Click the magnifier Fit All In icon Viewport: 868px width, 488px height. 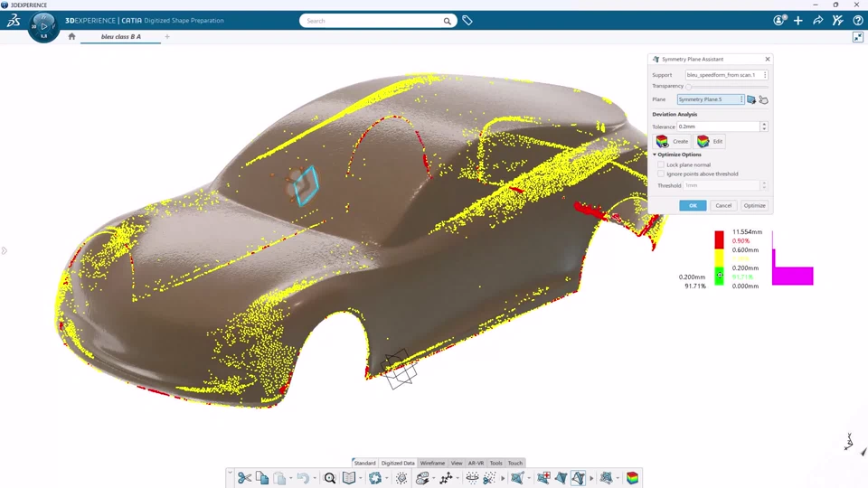point(330,478)
